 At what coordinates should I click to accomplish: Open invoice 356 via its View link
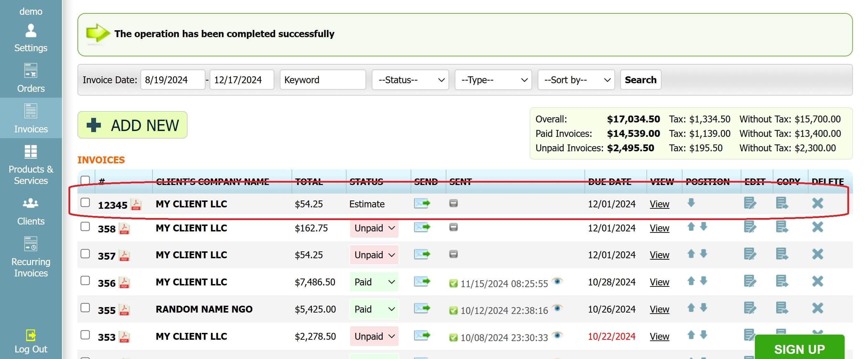pyautogui.click(x=659, y=282)
